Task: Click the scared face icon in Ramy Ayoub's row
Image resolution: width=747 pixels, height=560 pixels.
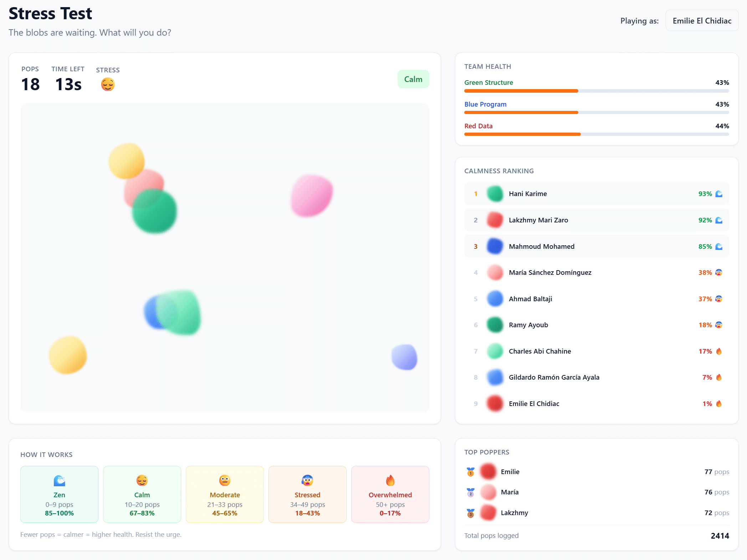Action: point(719,325)
